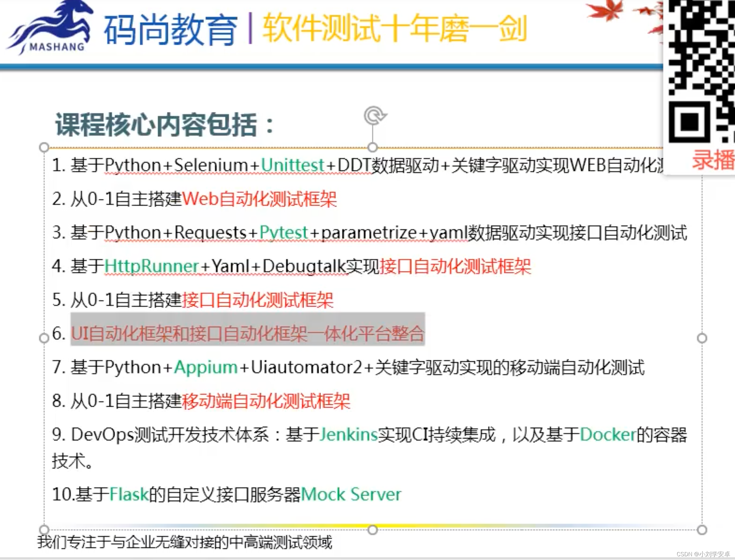Click the green Appium word

[205, 367]
